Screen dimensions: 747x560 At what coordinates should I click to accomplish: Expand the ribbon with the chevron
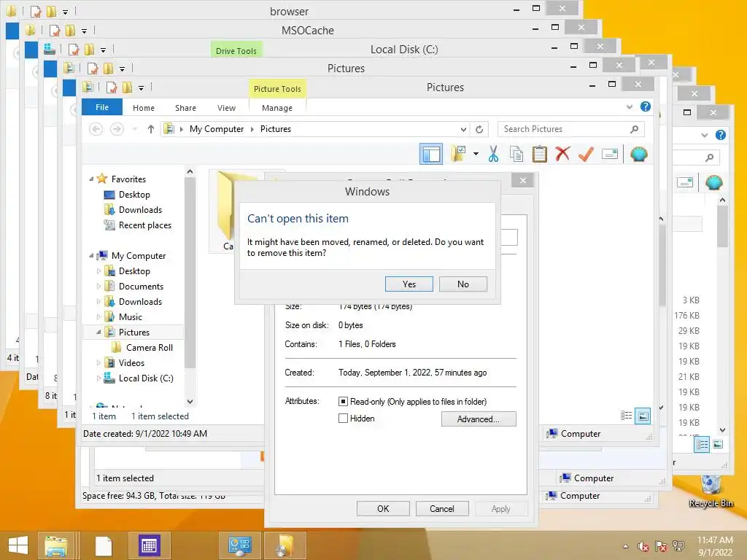point(630,106)
